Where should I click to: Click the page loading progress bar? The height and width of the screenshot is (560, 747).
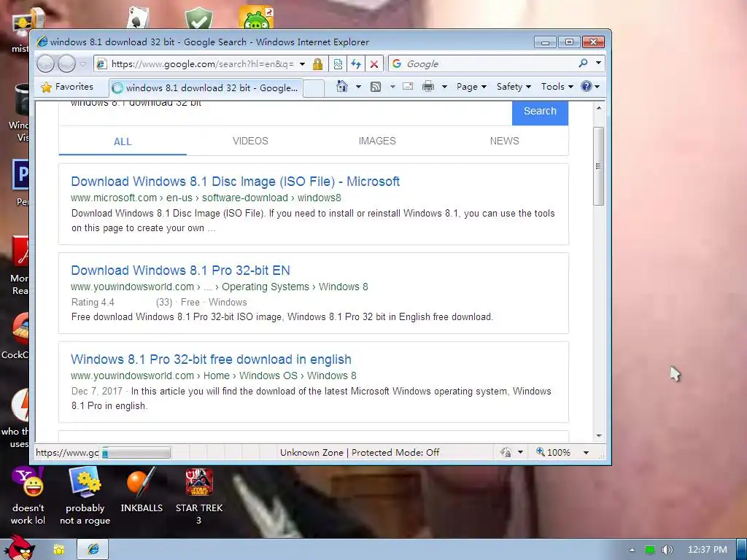pos(136,453)
